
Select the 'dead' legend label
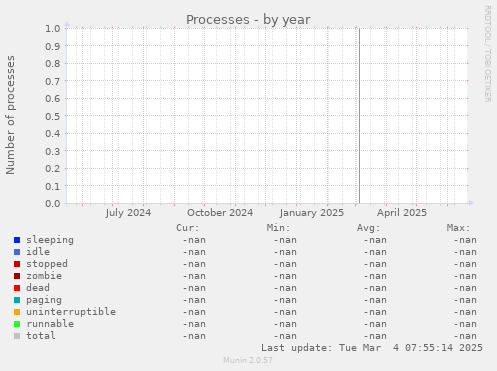tap(38, 288)
